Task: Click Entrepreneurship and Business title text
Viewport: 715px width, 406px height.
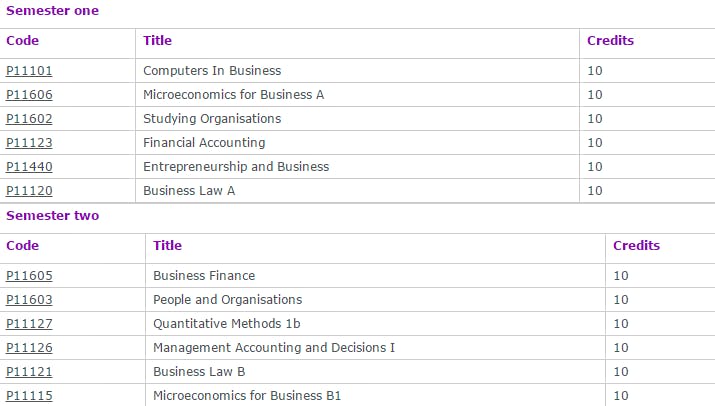Action: (236, 167)
